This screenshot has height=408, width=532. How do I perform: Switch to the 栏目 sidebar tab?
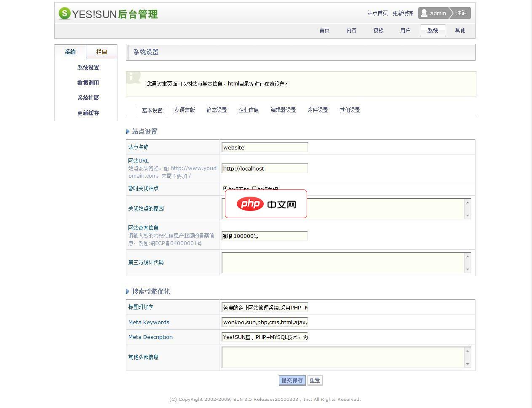[102, 52]
